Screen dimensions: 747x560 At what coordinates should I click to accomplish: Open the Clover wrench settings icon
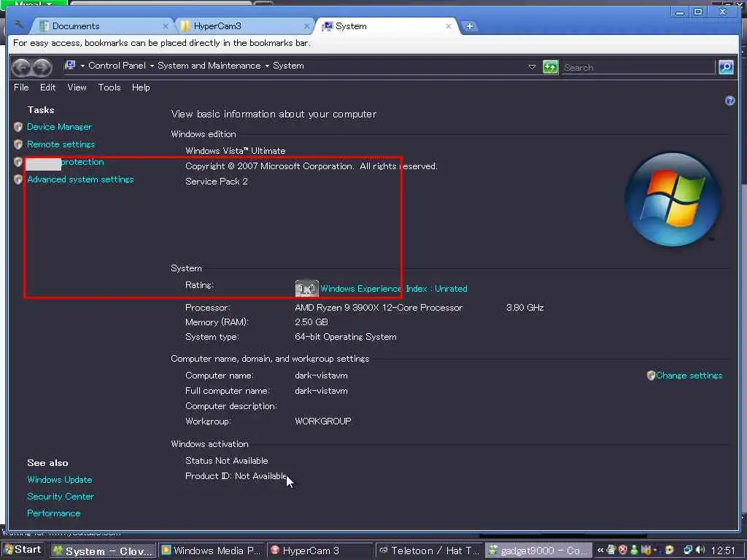[19, 25]
